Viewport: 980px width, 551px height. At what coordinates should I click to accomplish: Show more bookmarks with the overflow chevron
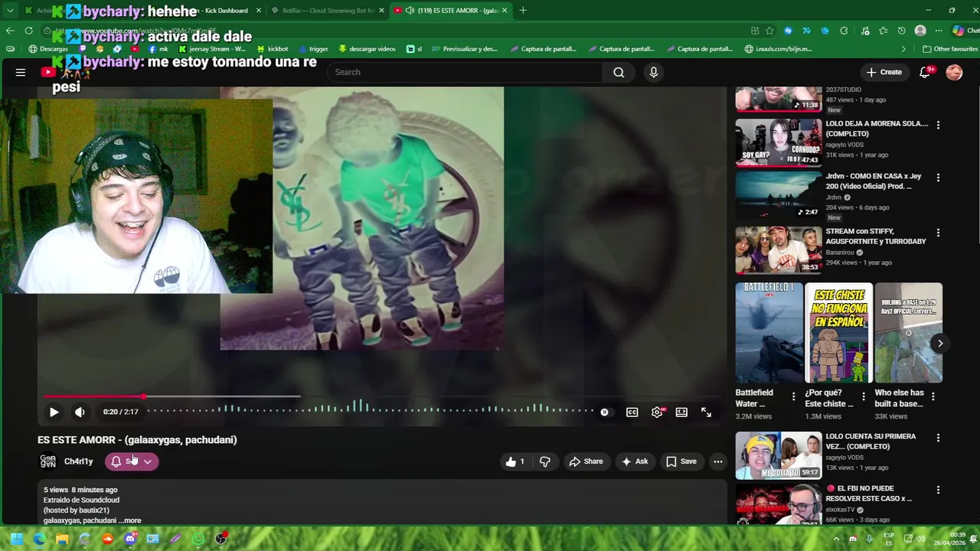point(903,49)
